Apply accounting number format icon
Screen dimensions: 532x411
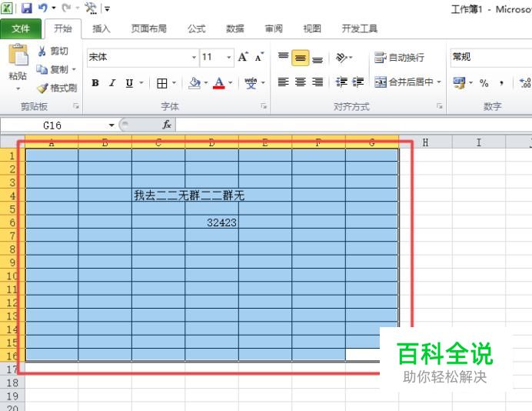click(x=460, y=83)
